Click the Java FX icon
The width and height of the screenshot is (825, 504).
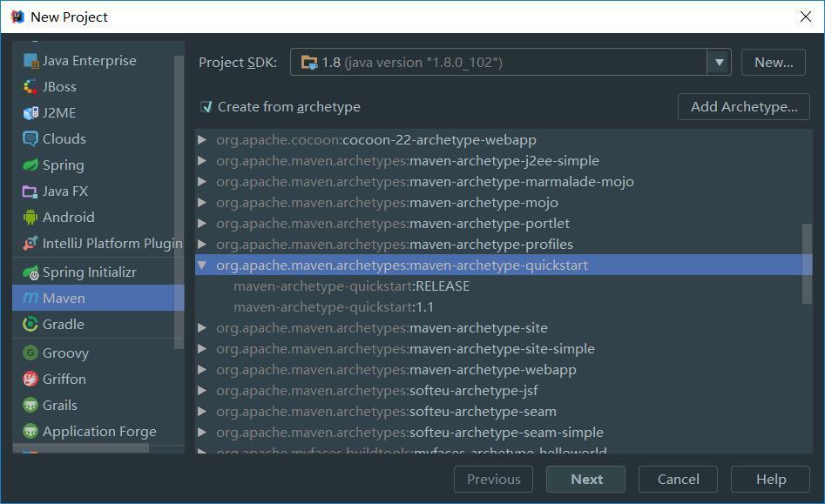(30, 192)
